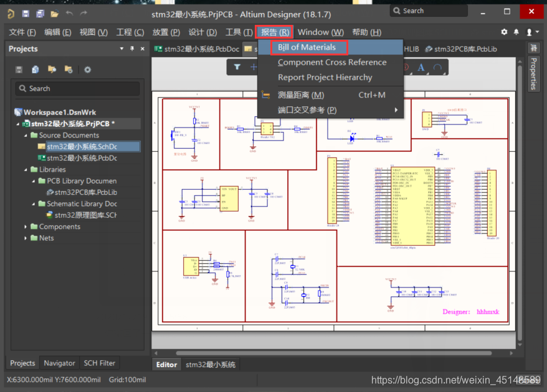Image resolution: width=547 pixels, height=392 pixels.
Task: Click the Undo arrow in the title bar
Action: pos(69,13)
